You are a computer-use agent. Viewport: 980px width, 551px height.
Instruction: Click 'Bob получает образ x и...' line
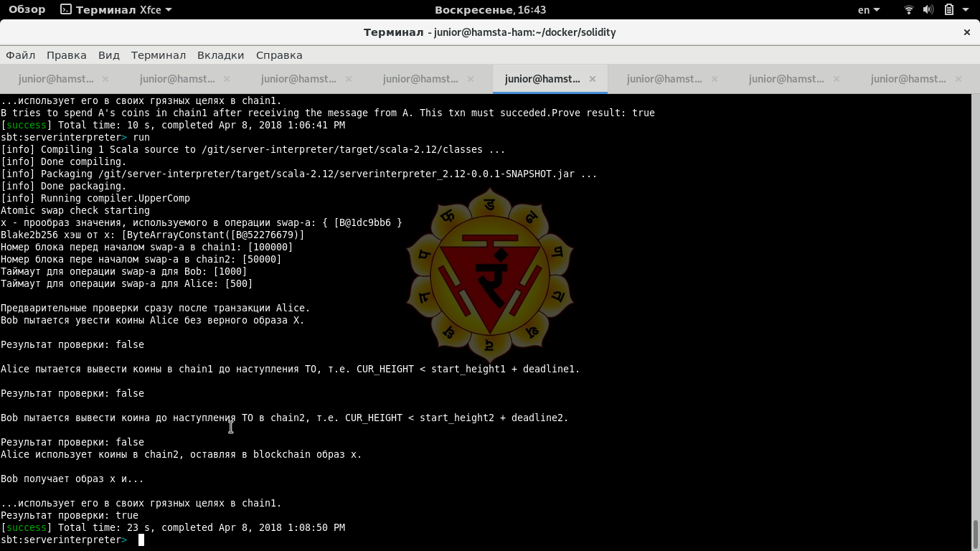pos(72,479)
